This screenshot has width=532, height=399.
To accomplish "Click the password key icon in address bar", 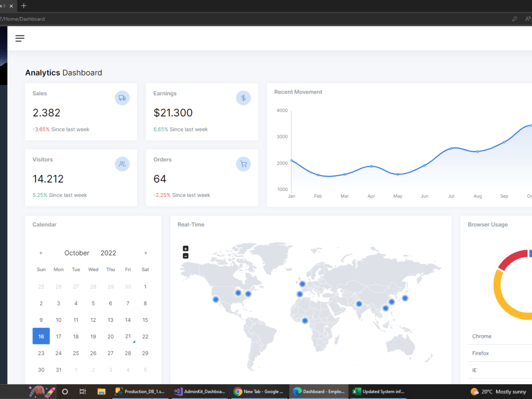I will [x=514, y=19].
